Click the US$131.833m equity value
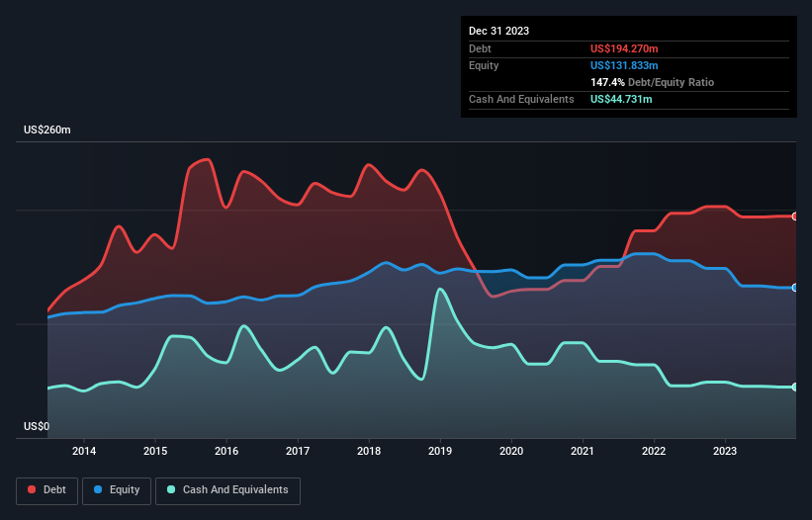 pyautogui.click(x=624, y=65)
